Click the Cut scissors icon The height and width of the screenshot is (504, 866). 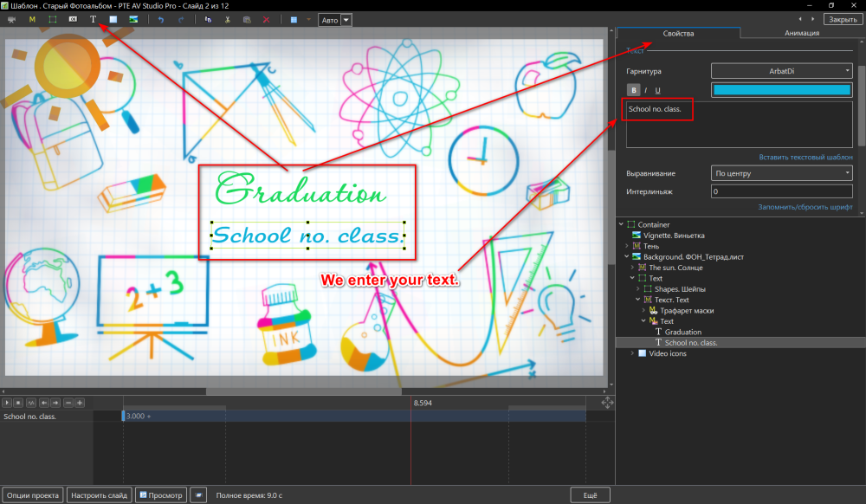pos(227,19)
